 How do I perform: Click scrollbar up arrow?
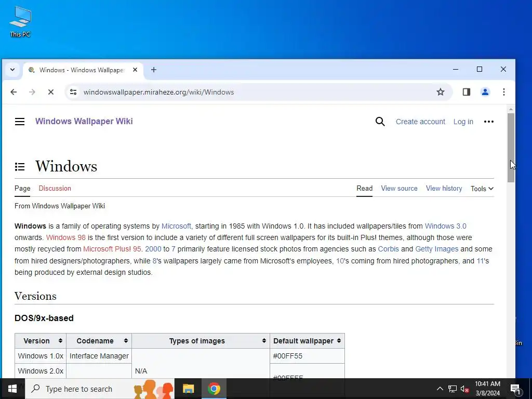pyautogui.click(x=511, y=109)
